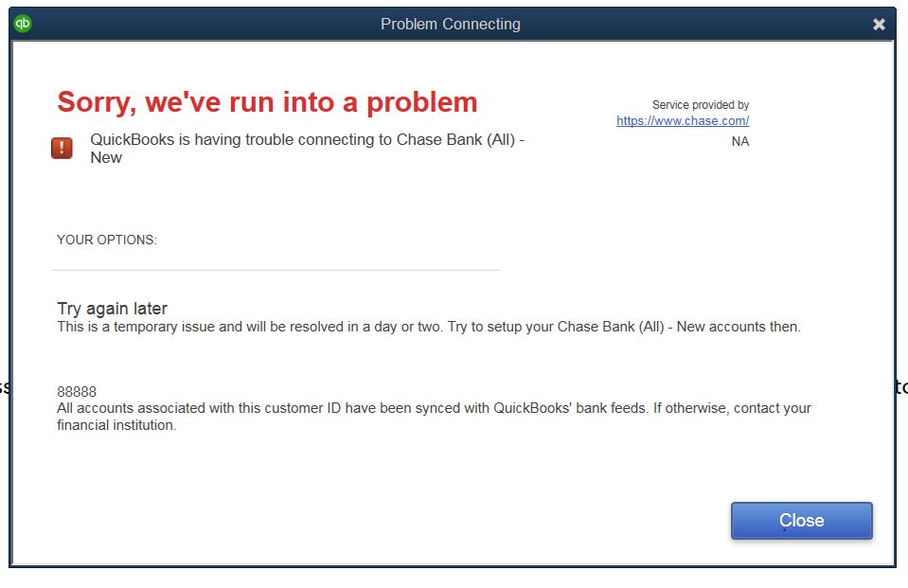Select the Try again later heading

[111, 308]
